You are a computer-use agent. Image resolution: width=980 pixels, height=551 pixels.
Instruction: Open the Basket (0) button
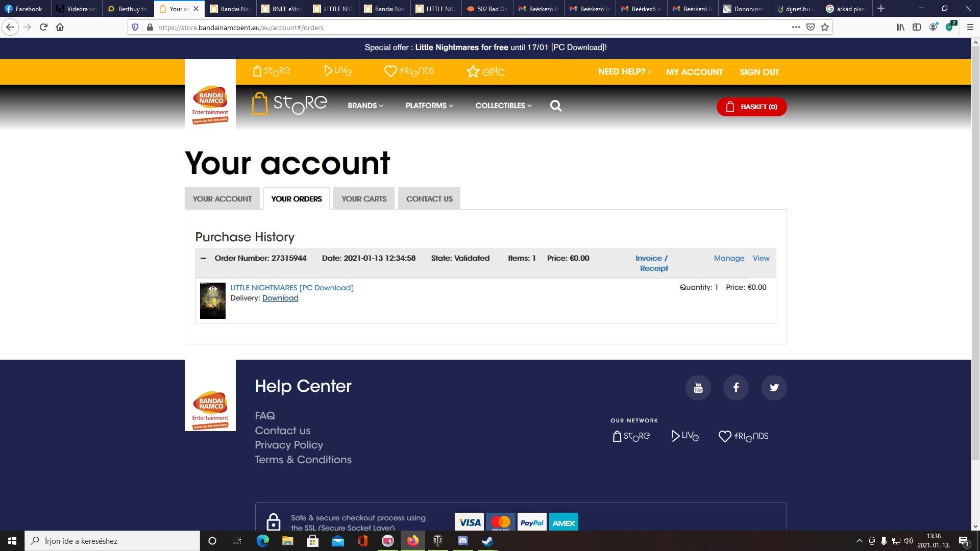click(x=751, y=107)
